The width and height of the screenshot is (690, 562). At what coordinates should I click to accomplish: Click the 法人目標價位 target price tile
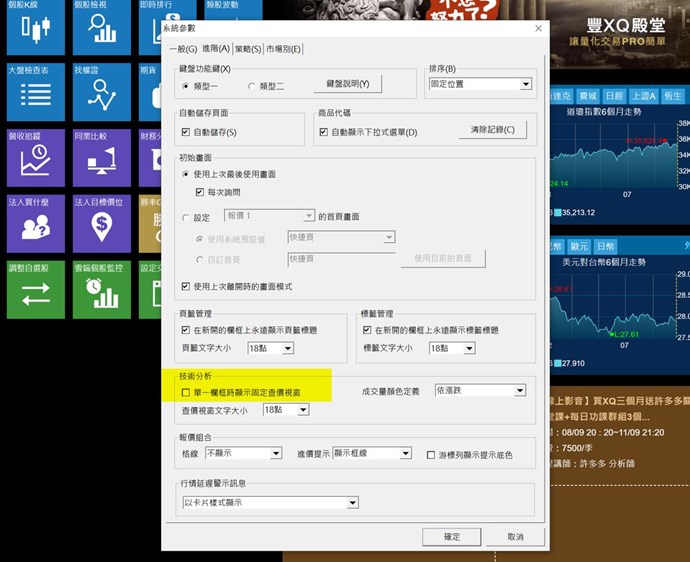[x=102, y=224]
